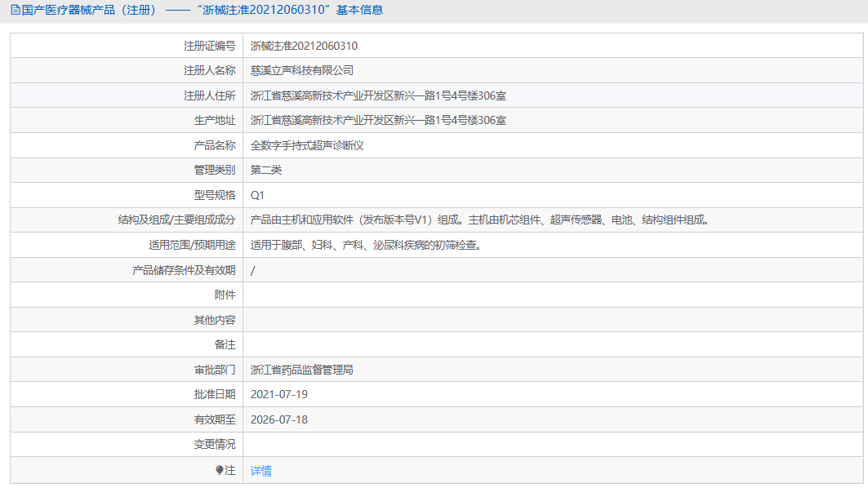
Task: Click the empty 附件 row cell
Action: pyautogui.click(x=408, y=294)
